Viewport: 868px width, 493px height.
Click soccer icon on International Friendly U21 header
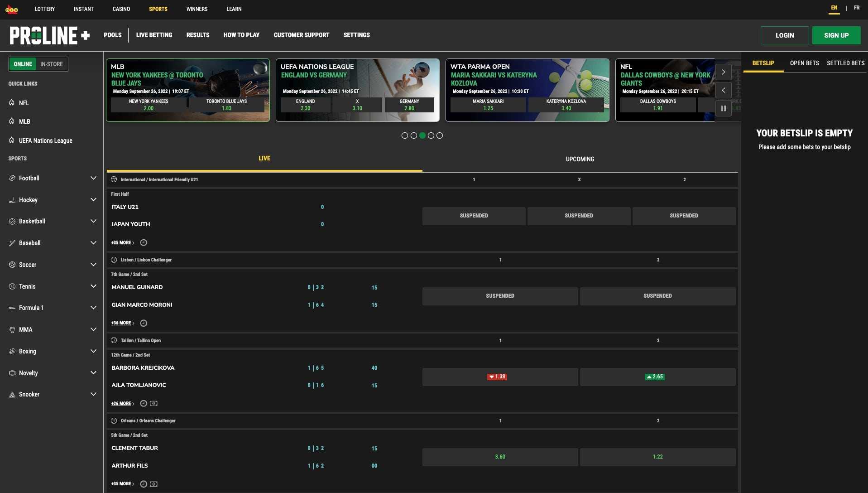point(114,179)
